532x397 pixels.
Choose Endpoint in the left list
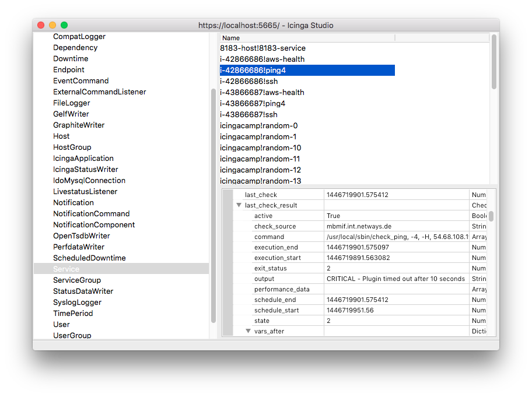click(68, 70)
